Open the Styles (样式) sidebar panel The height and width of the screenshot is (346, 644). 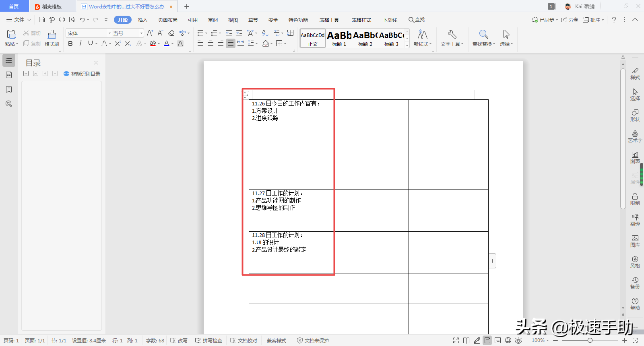[635, 74]
